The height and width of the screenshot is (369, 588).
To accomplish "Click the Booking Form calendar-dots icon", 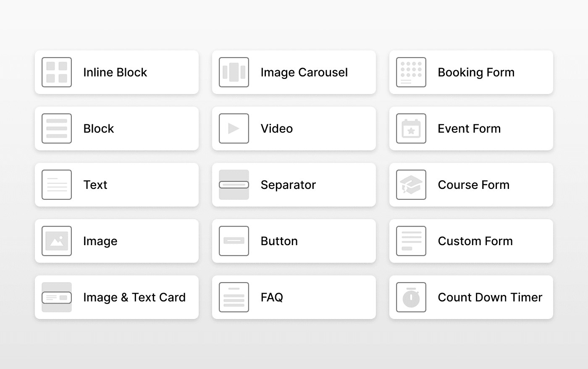I will (411, 72).
